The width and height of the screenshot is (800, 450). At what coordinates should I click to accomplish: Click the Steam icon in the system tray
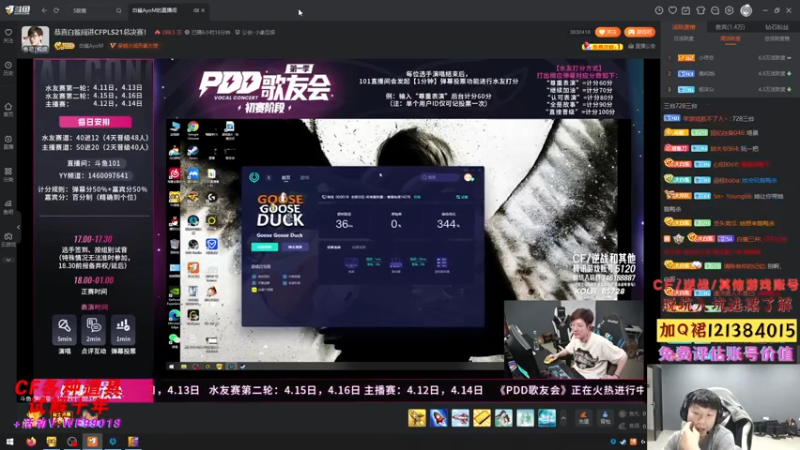(623, 442)
